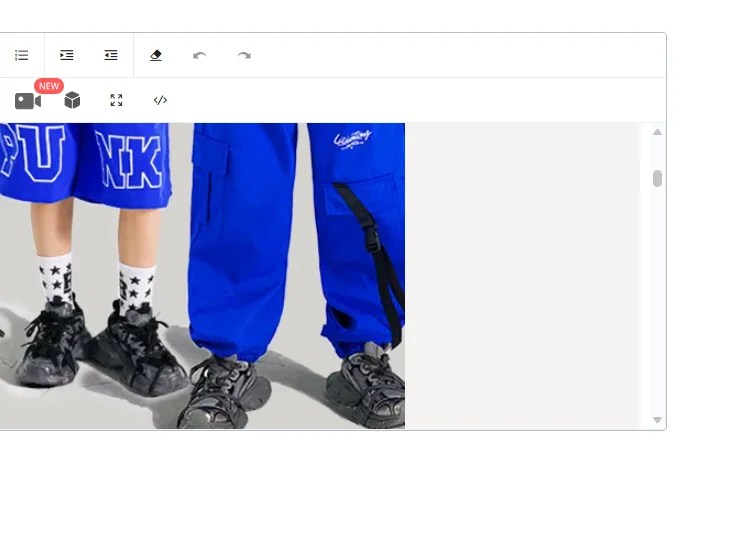Screen dimensions: 754x533
Task: Increase indent with the indent icon
Action: [66, 55]
